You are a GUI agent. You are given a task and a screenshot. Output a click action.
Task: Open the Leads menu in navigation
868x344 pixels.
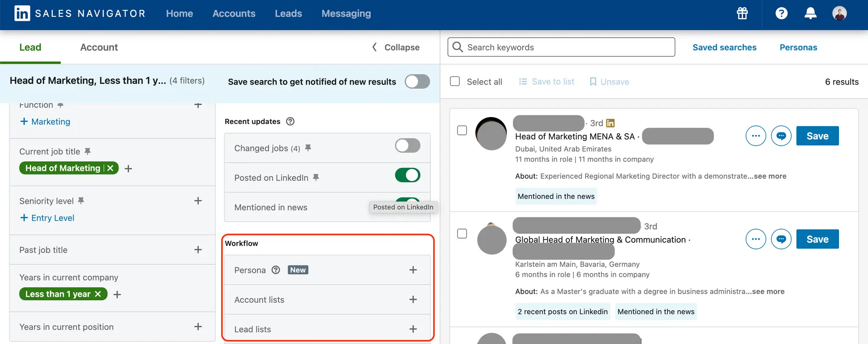click(288, 13)
